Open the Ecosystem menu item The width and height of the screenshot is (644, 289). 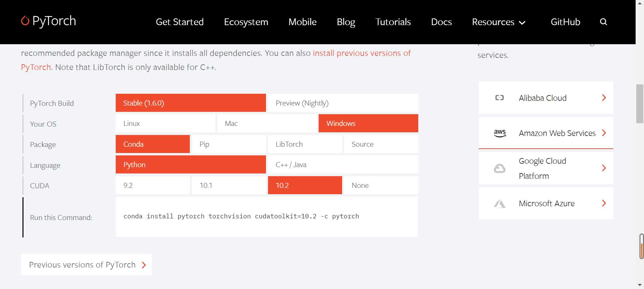[246, 22]
